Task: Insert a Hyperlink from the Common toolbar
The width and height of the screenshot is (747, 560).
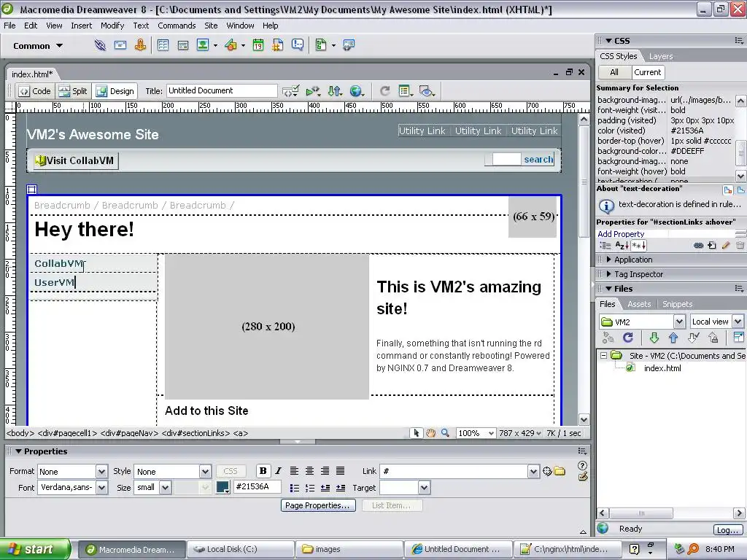Action: tap(100, 45)
